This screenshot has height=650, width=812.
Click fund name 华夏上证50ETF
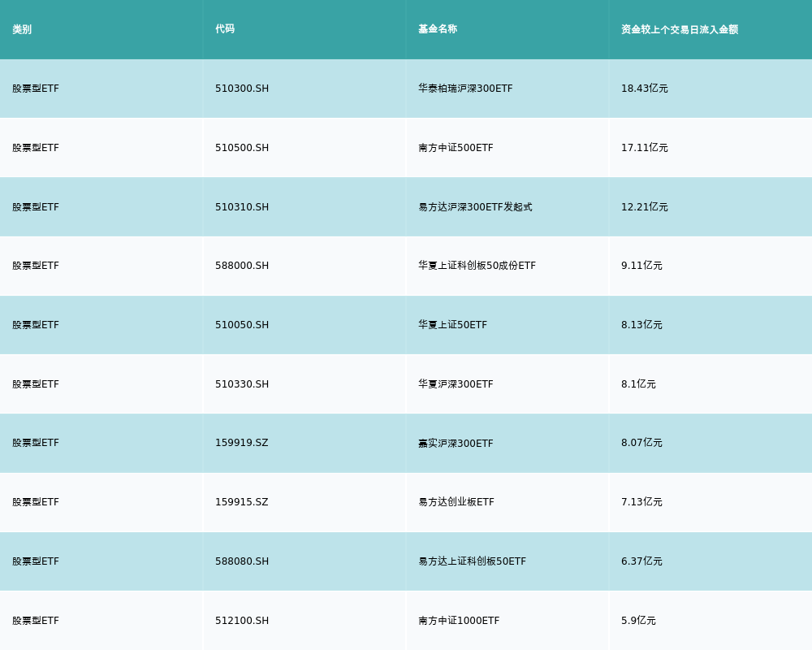tap(452, 325)
